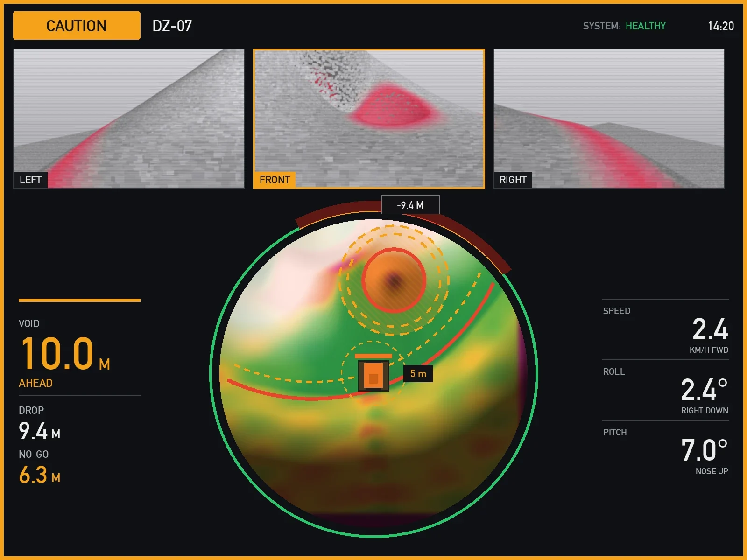Click the DZ-07 vehicle identifier
The height and width of the screenshot is (560, 747).
pyautogui.click(x=172, y=26)
